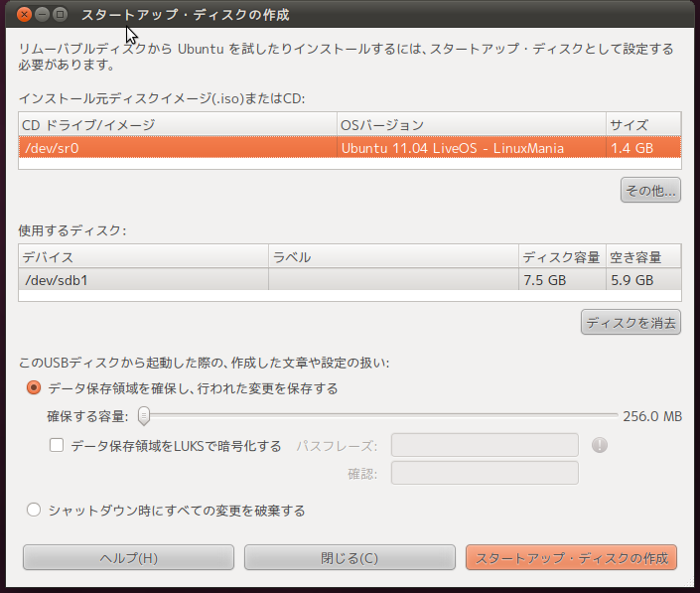Click the パスフレーズ input field
700x593 pixels.
(485, 445)
